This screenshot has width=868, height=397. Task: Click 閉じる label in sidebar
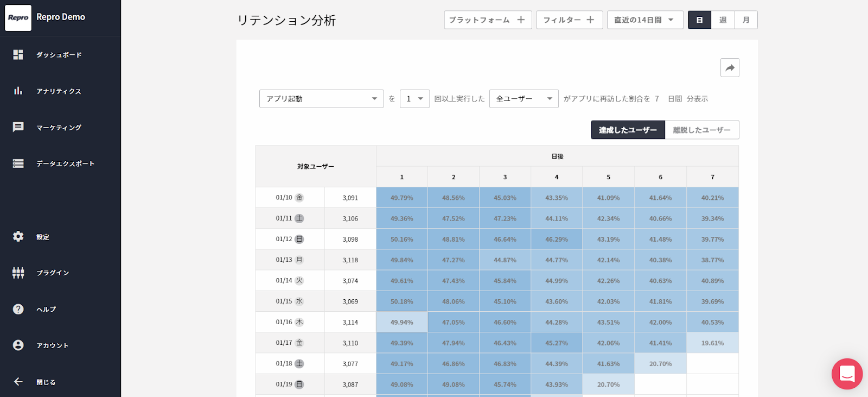(46, 382)
